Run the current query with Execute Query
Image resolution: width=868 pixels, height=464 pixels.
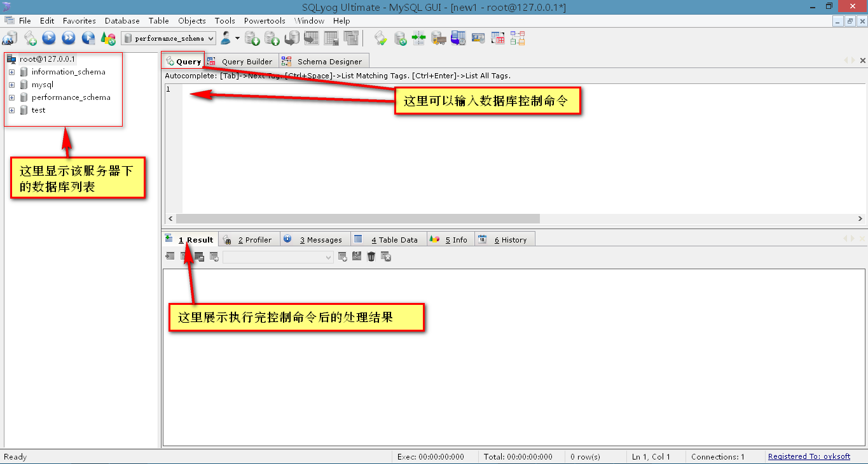[49, 38]
